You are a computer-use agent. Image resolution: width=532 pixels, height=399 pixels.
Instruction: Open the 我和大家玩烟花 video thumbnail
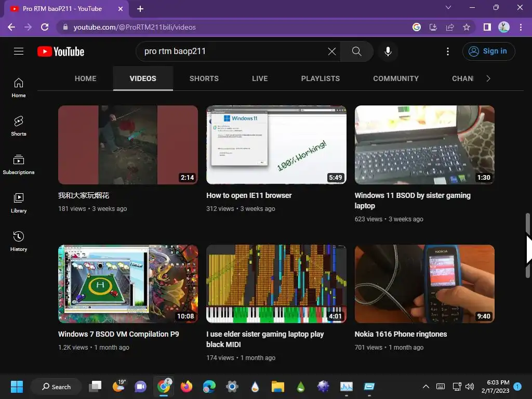click(x=128, y=145)
